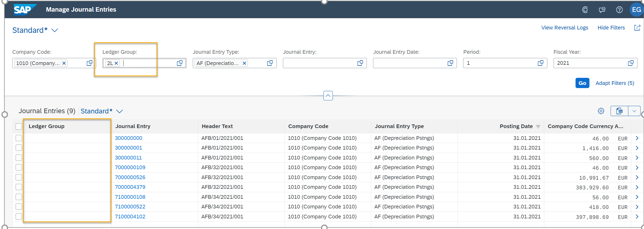
Task: Open the SAP CoPilot icon in header
Action: [x=585, y=10]
